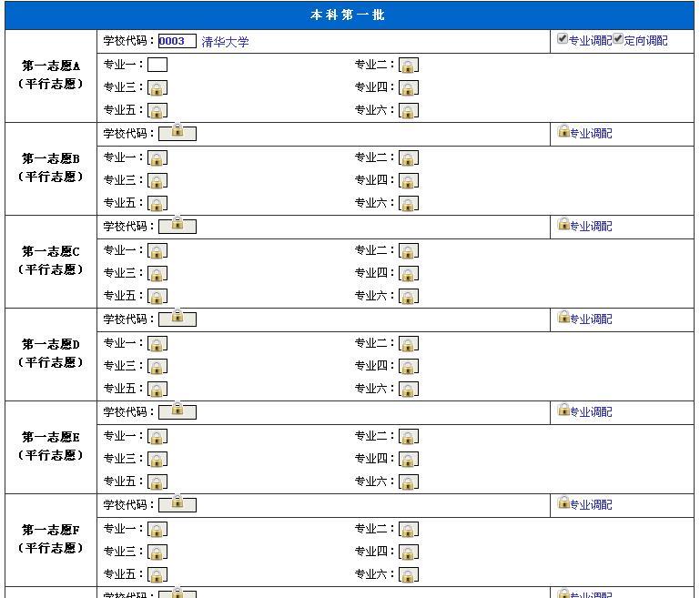Click the 学校代码 field containing 0003
700x598 pixels.
pyautogui.click(x=178, y=41)
